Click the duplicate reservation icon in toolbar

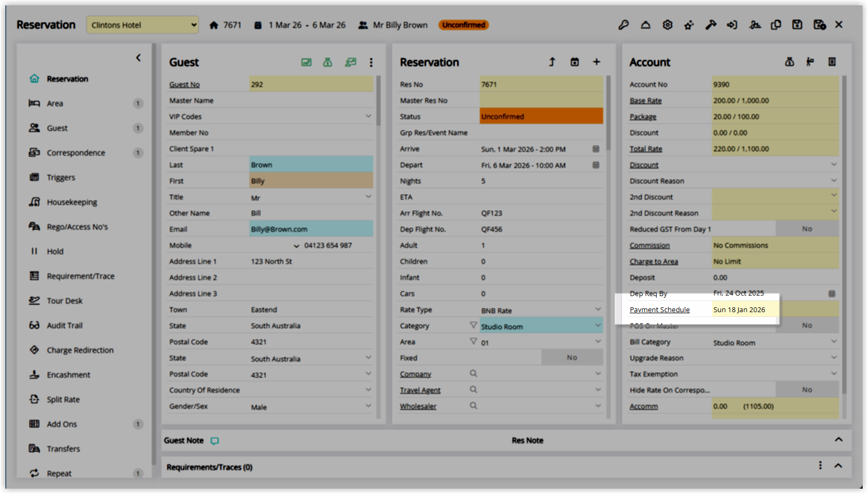776,25
